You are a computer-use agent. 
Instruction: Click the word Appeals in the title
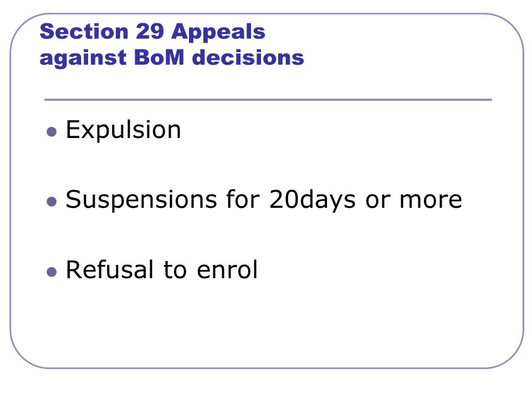pyautogui.click(x=218, y=32)
